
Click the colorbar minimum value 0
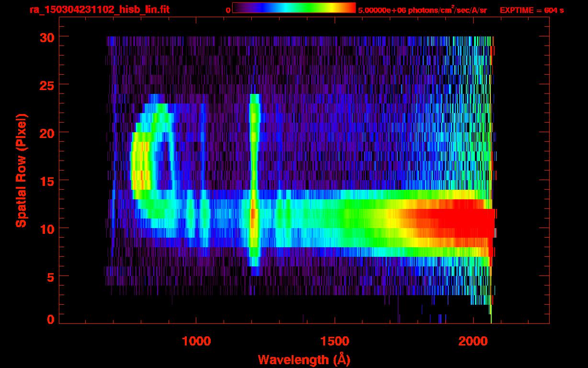coord(228,10)
